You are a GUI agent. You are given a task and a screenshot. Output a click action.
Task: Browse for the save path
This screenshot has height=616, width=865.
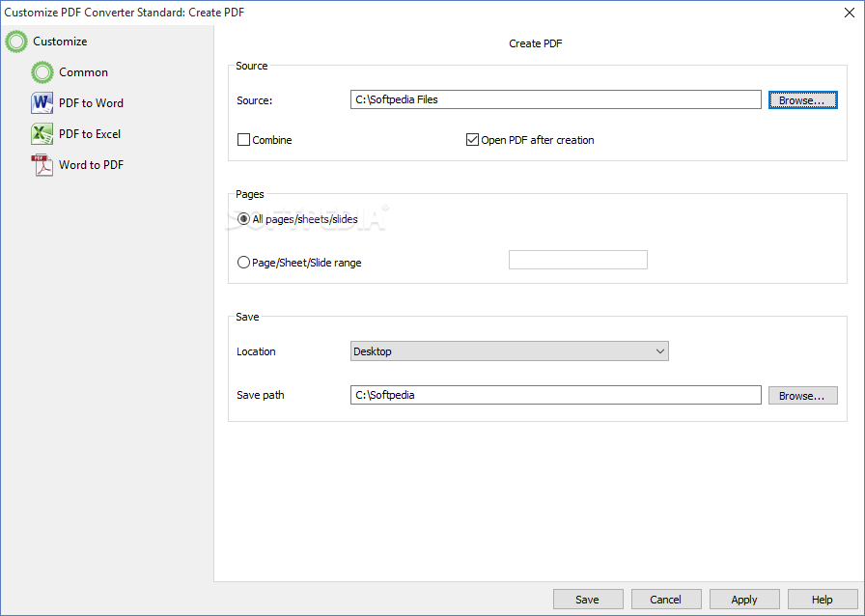pos(802,396)
